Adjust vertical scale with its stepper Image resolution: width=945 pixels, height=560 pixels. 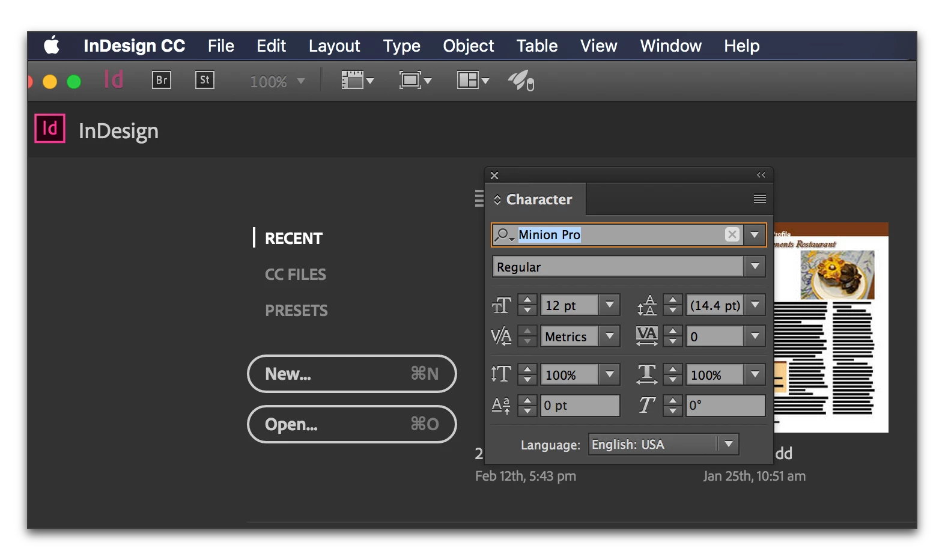coord(527,374)
